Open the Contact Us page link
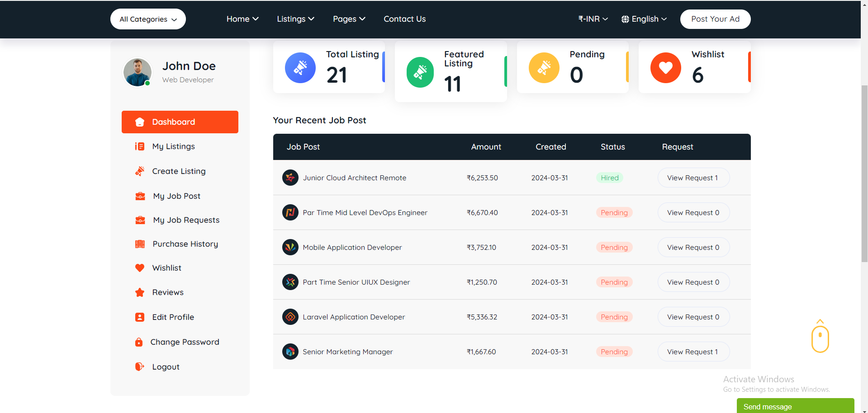868x413 pixels. click(404, 19)
